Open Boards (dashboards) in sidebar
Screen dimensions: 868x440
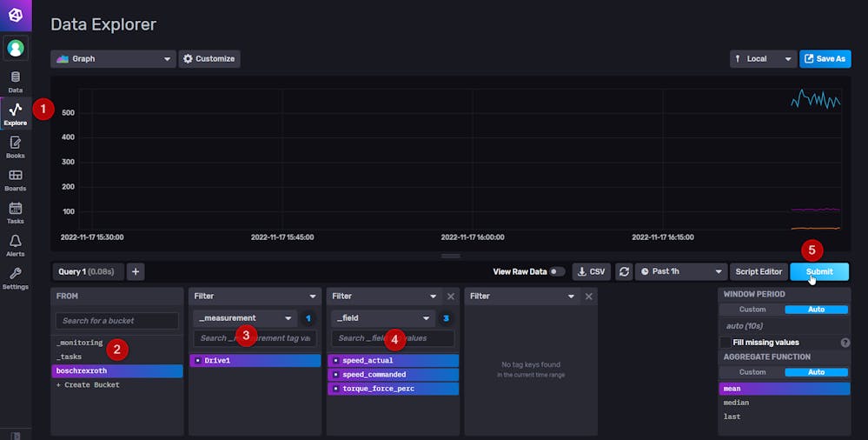tap(16, 180)
